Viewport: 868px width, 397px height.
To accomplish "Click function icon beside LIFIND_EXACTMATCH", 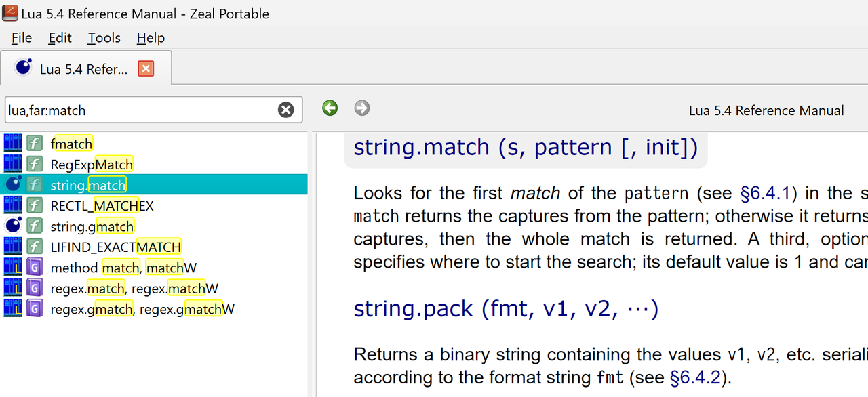I will point(35,247).
